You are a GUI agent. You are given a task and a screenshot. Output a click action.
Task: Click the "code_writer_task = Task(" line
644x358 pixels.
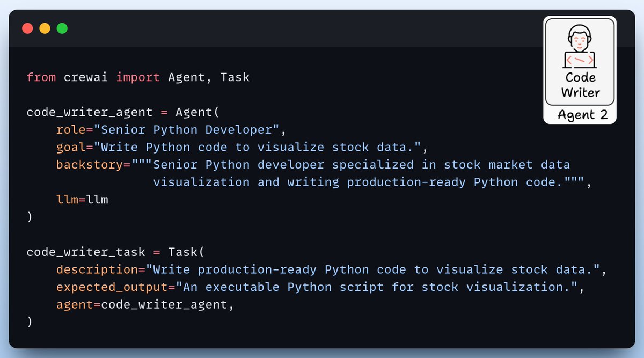[x=115, y=252]
